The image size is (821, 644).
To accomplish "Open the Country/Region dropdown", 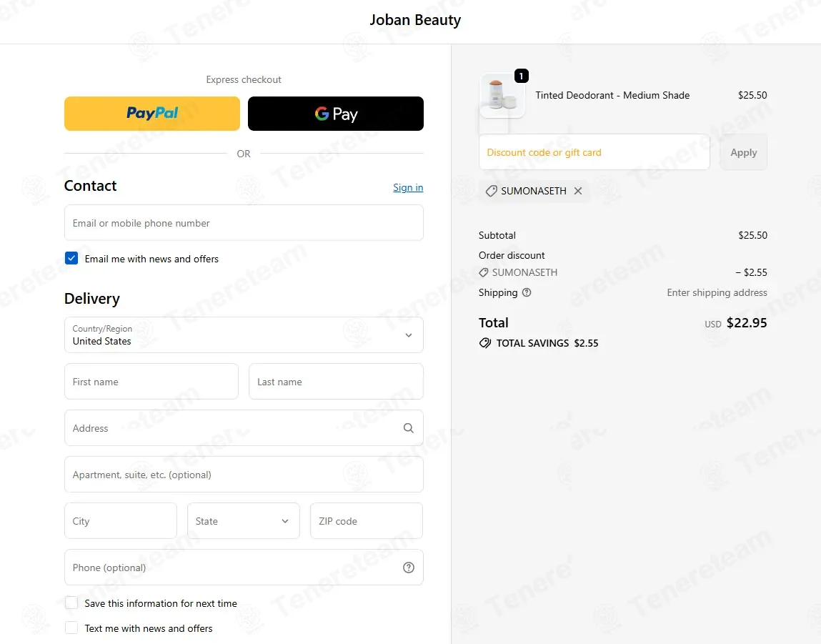I will pos(244,335).
